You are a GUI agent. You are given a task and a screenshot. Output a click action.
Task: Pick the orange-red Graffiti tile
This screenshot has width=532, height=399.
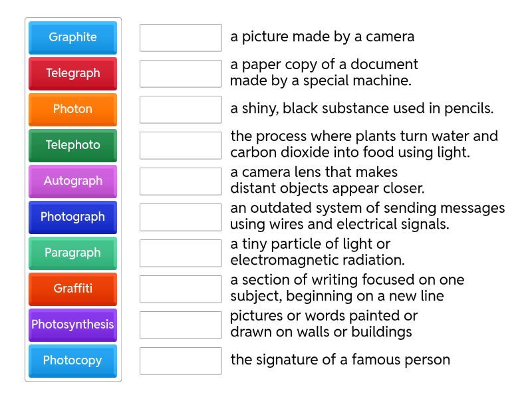point(72,289)
